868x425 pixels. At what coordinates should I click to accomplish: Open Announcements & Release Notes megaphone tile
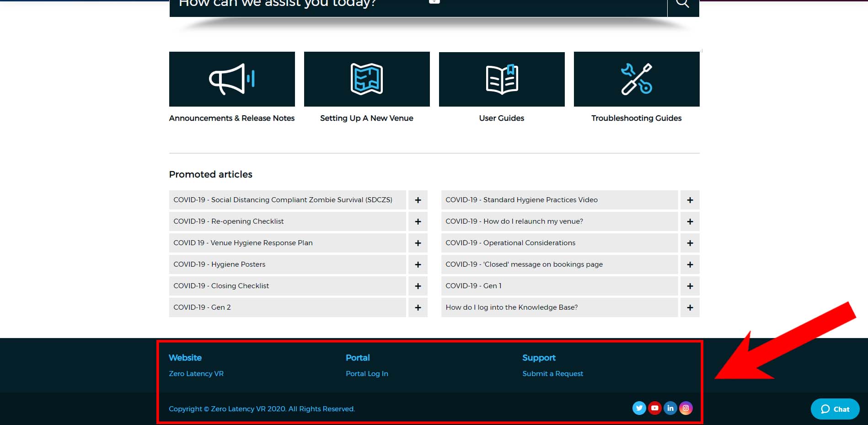[232, 79]
